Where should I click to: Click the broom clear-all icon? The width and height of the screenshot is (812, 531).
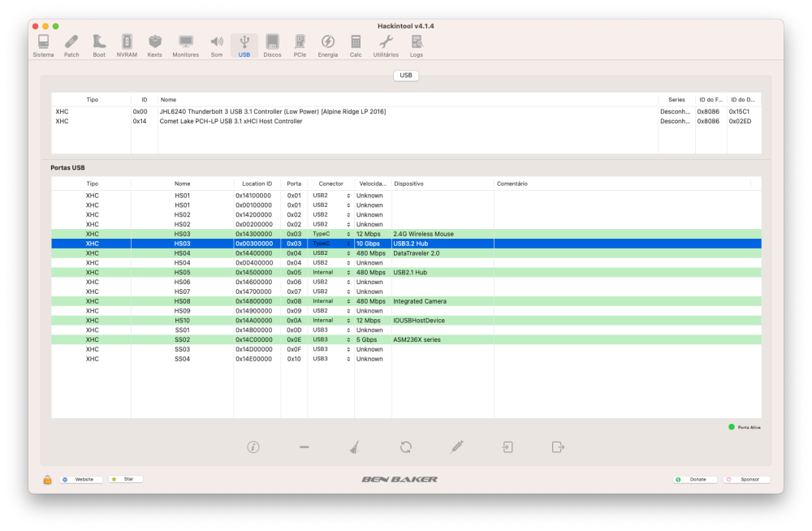tap(355, 447)
